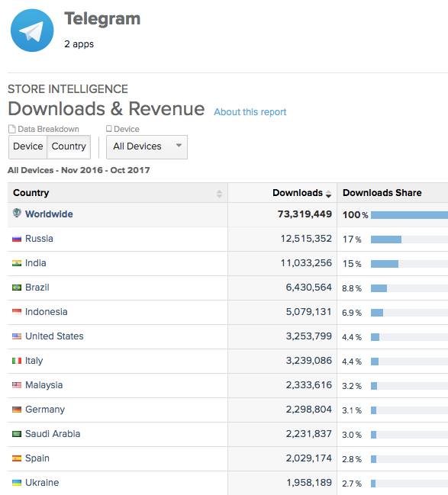Click the date range Nov 2016 - Oct 2017
This screenshot has width=448, height=495.
coord(105,170)
